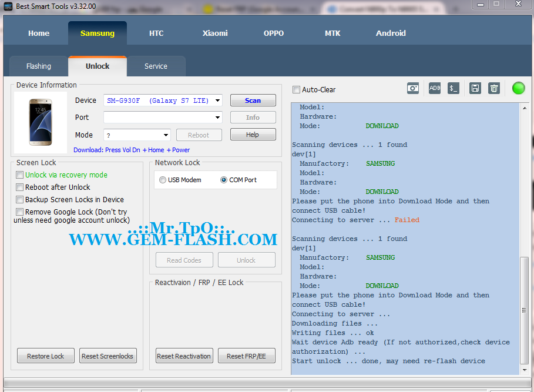
Task: Click the Network Lock Unlock button
Action: [x=247, y=260]
